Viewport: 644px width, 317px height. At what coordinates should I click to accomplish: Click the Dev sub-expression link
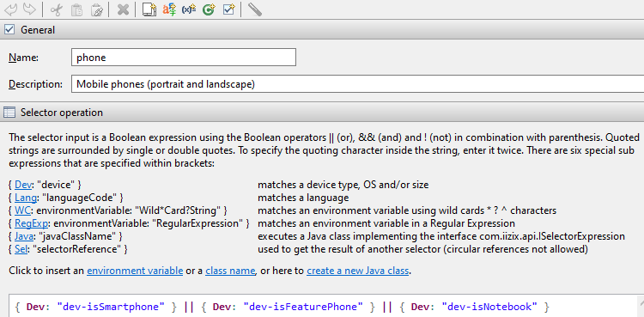[23, 185]
